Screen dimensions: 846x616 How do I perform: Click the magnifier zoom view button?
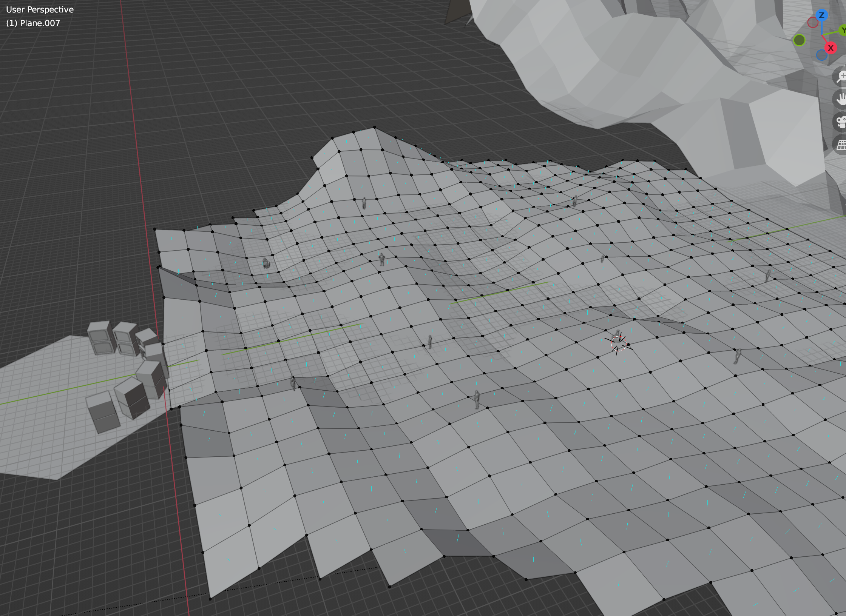coord(841,77)
